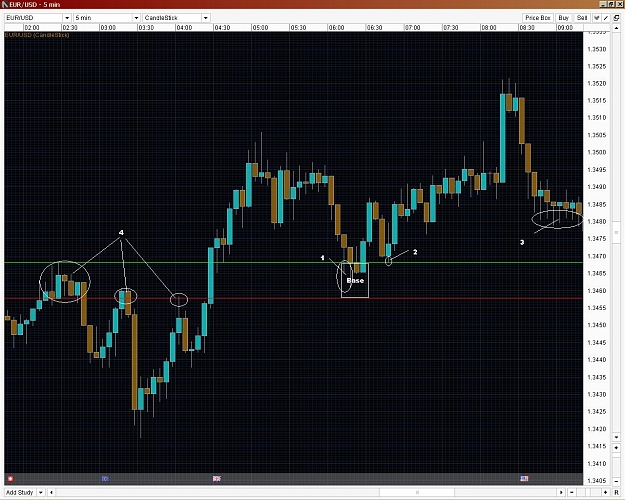Click the vertical scrollbar thumb on the right edge
625x500 pixels.
click(616, 232)
